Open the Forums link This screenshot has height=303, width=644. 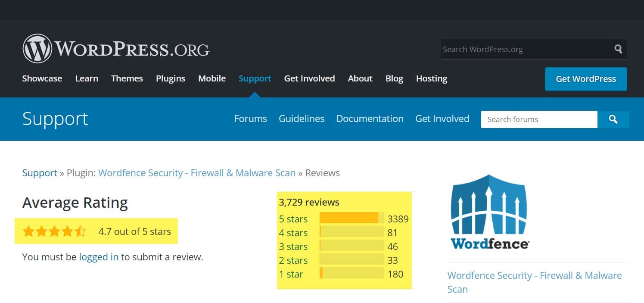(x=250, y=119)
